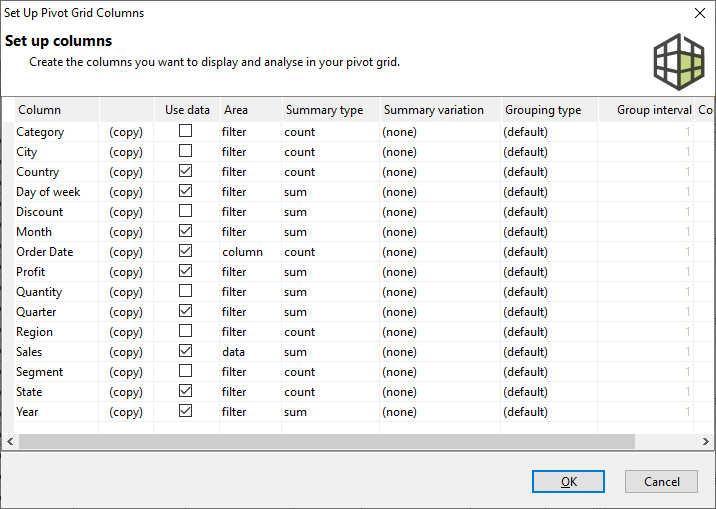Open Summary variation for Quantity row

[438, 292]
